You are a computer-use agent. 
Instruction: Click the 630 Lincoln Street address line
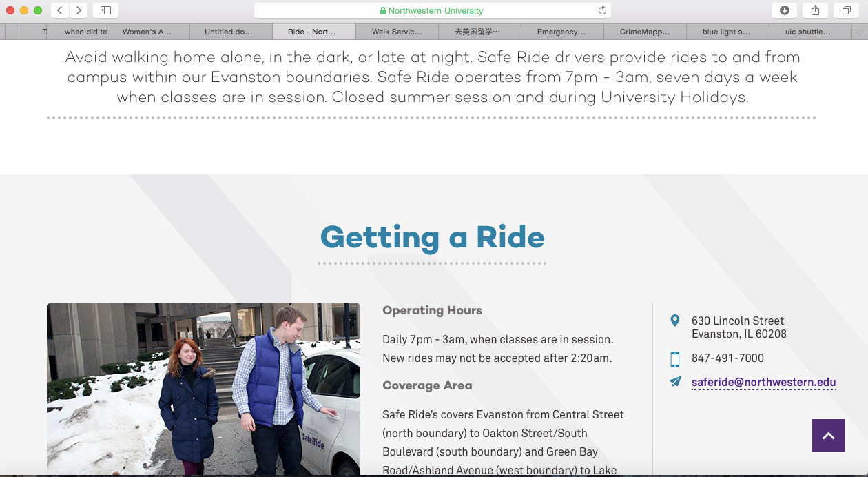pos(738,321)
